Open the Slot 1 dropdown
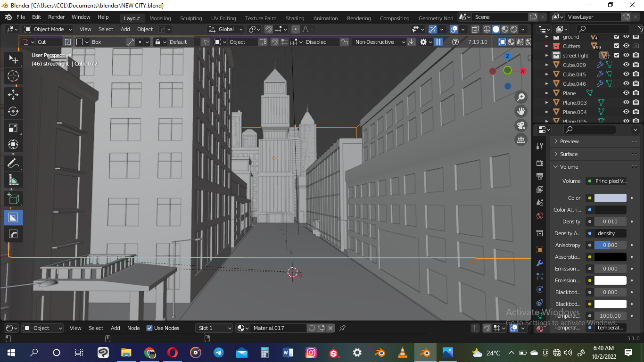 click(x=214, y=328)
